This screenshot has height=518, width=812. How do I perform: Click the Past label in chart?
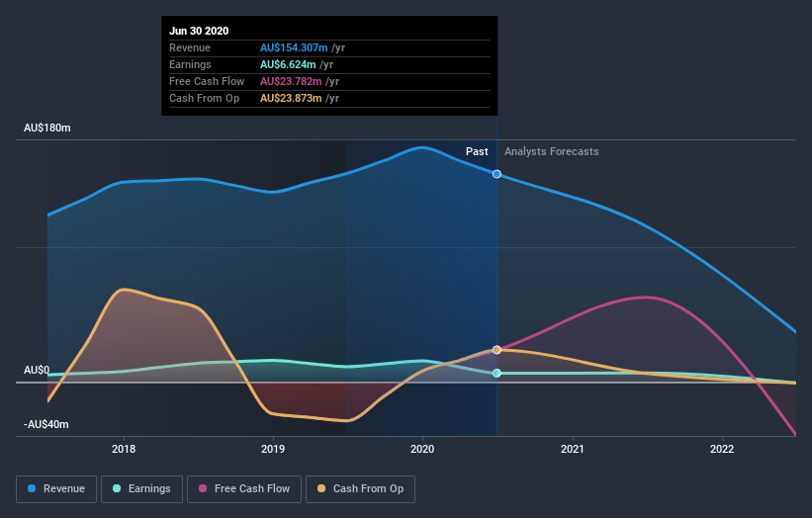(477, 151)
